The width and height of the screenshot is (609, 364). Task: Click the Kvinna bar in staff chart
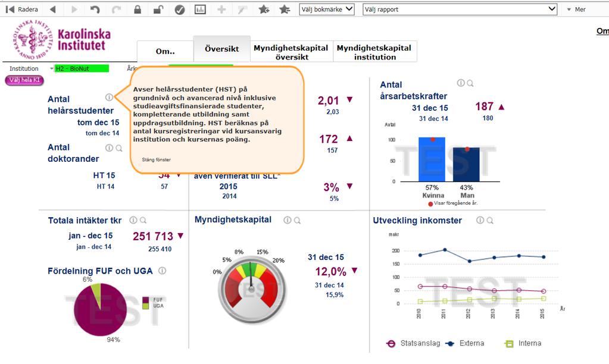(x=432, y=159)
